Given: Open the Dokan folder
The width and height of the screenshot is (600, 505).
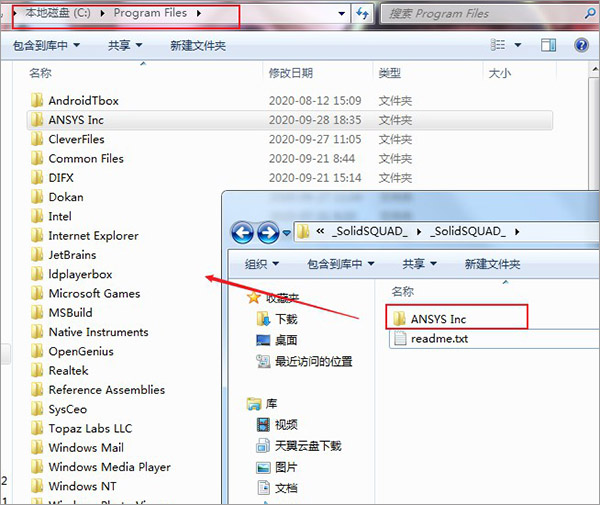Looking at the screenshot, I should tap(57, 197).
